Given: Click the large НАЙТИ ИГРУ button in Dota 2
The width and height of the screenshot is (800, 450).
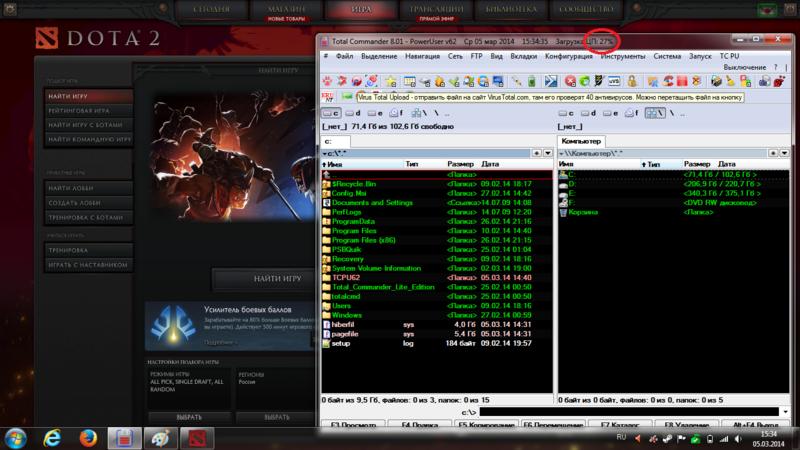Looking at the screenshot, I should tap(278, 279).
